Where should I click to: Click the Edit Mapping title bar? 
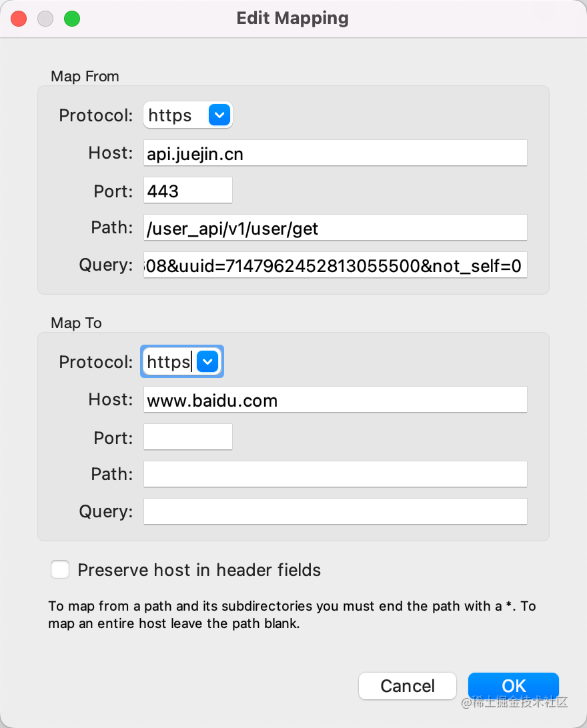[x=293, y=18]
